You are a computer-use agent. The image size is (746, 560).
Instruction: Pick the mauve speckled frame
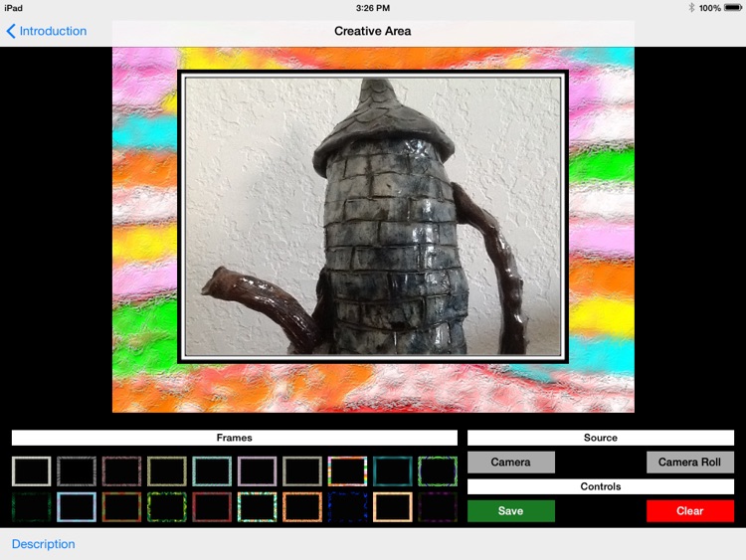click(121, 471)
